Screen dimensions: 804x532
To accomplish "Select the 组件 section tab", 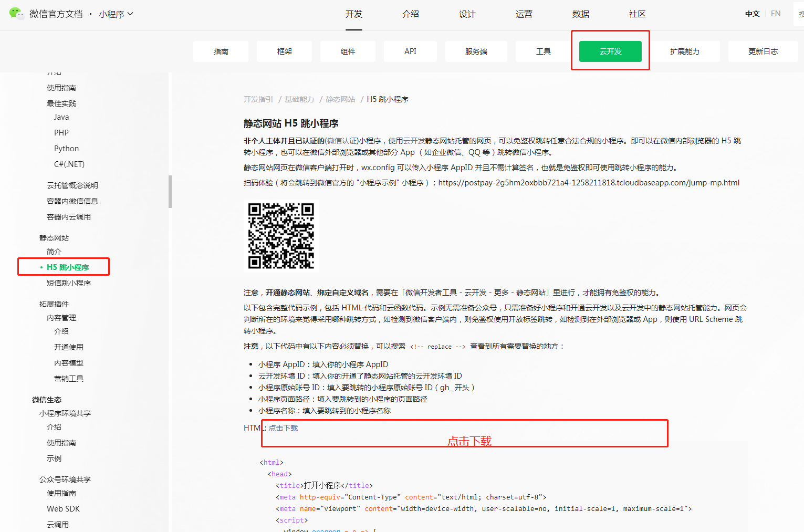I will point(348,51).
